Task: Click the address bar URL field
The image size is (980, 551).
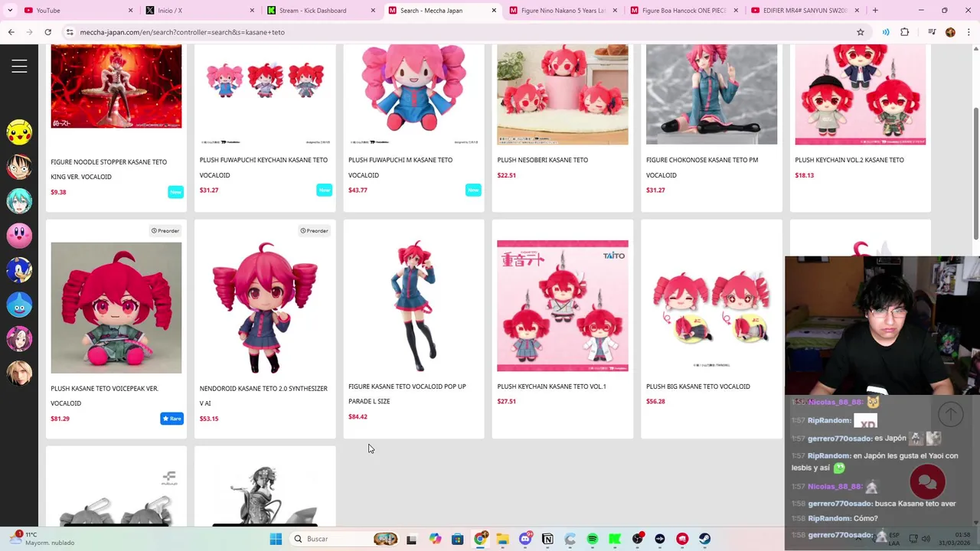Action: pyautogui.click(x=459, y=32)
